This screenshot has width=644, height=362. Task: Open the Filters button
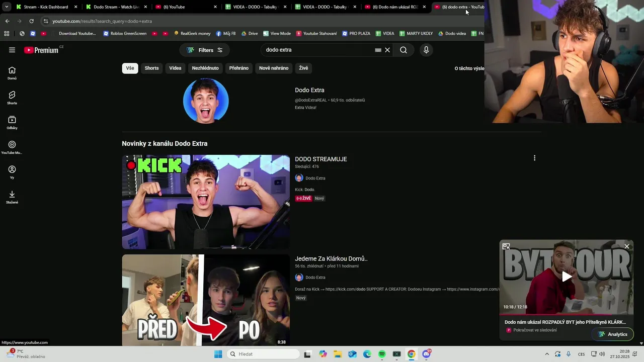coord(205,50)
